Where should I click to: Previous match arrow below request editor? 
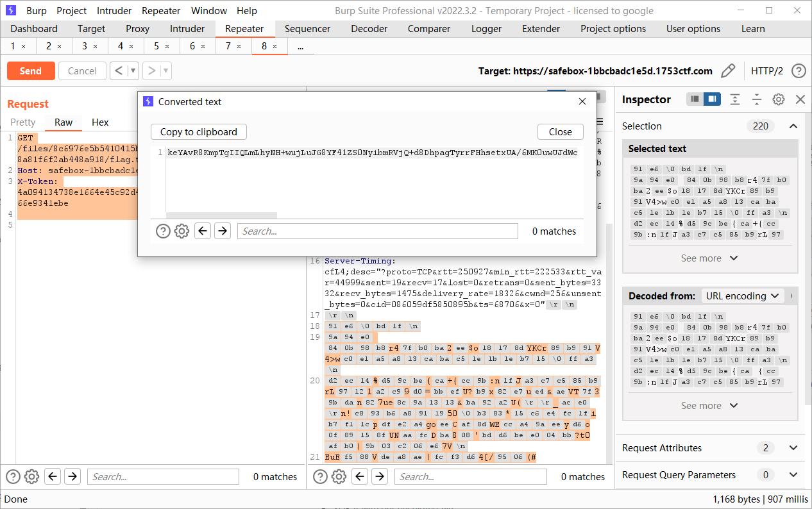coord(53,476)
